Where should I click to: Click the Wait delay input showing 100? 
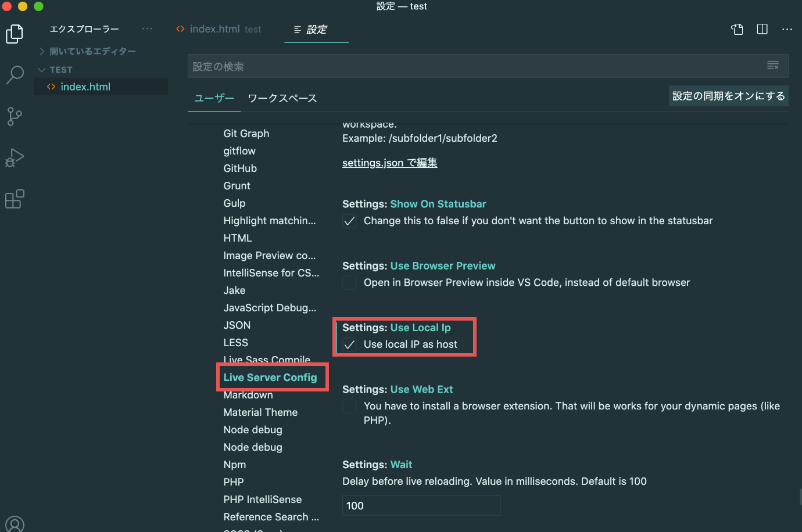tap(421, 505)
